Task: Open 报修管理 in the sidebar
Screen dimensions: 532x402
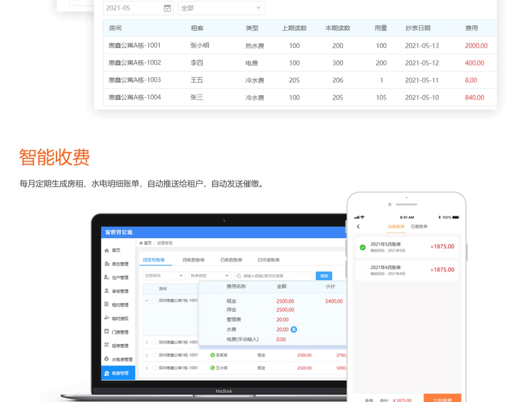Action: 107,346
